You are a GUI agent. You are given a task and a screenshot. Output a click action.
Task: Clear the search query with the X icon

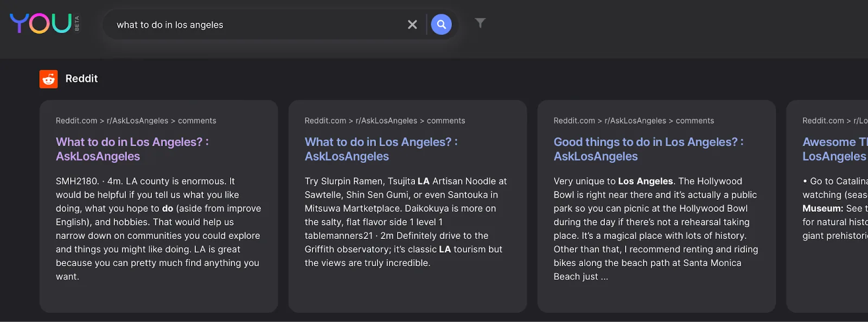(412, 24)
